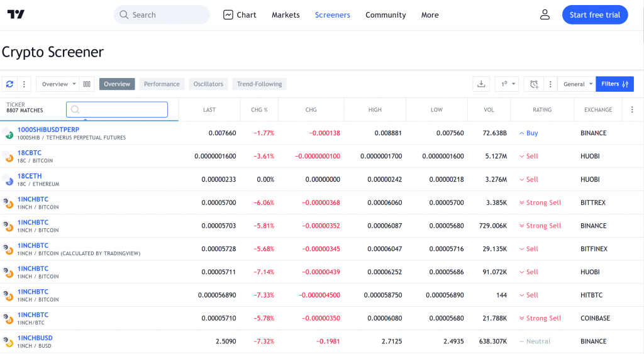Image resolution: width=644 pixels, height=354 pixels.
Task: Click the export download icon
Action: point(481,84)
